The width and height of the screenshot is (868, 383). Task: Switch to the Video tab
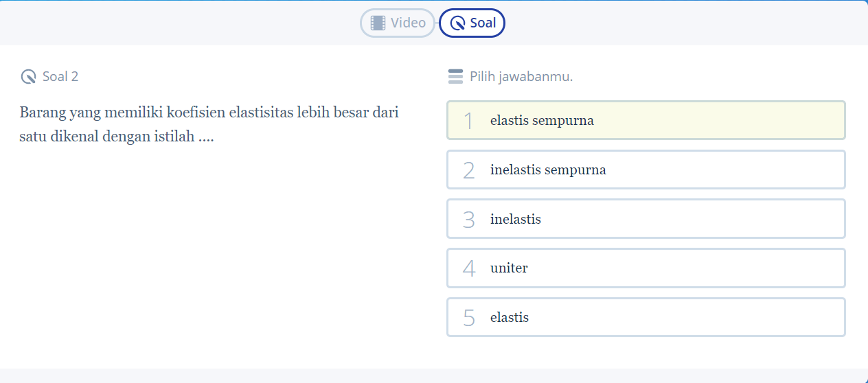[398, 23]
